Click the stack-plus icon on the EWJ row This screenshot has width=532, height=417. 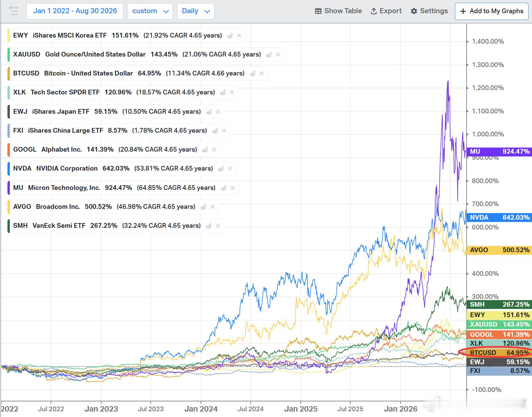tap(209, 112)
